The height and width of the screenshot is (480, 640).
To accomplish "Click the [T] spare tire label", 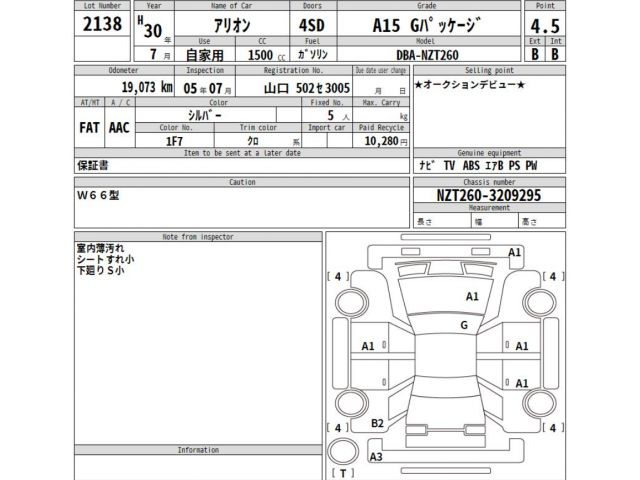I will [343, 471].
